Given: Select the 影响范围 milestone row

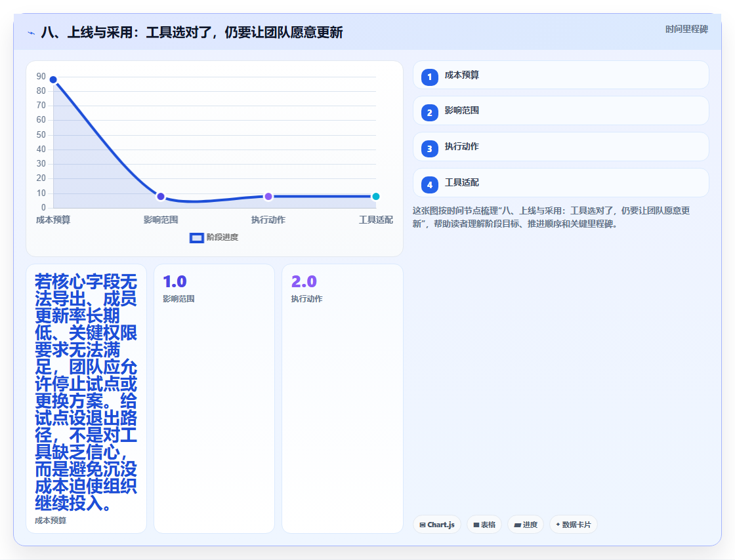Looking at the screenshot, I should point(560,111).
